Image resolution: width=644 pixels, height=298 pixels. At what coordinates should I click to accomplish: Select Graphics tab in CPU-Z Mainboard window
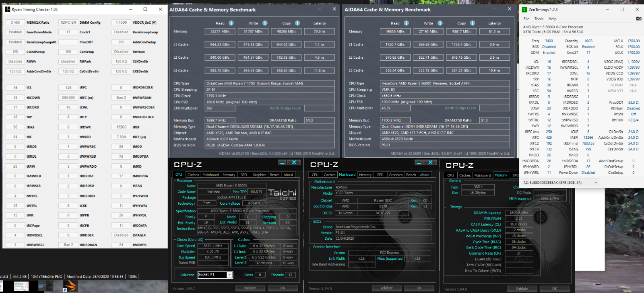coord(396,175)
